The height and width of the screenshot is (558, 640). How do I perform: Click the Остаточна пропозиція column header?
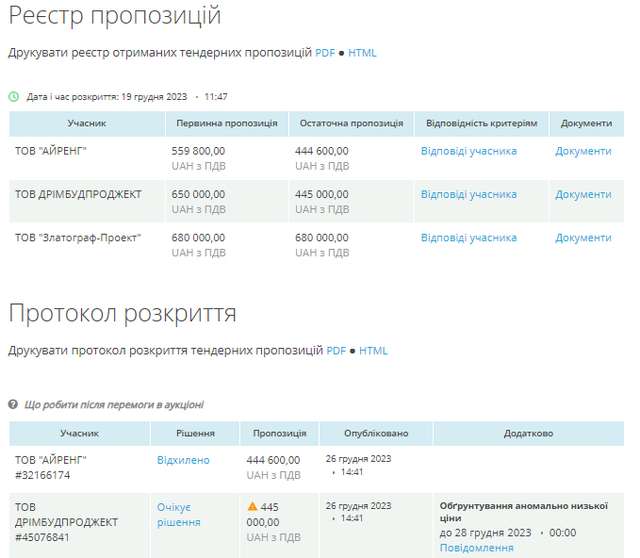pyautogui.click(x=351, y=123)
